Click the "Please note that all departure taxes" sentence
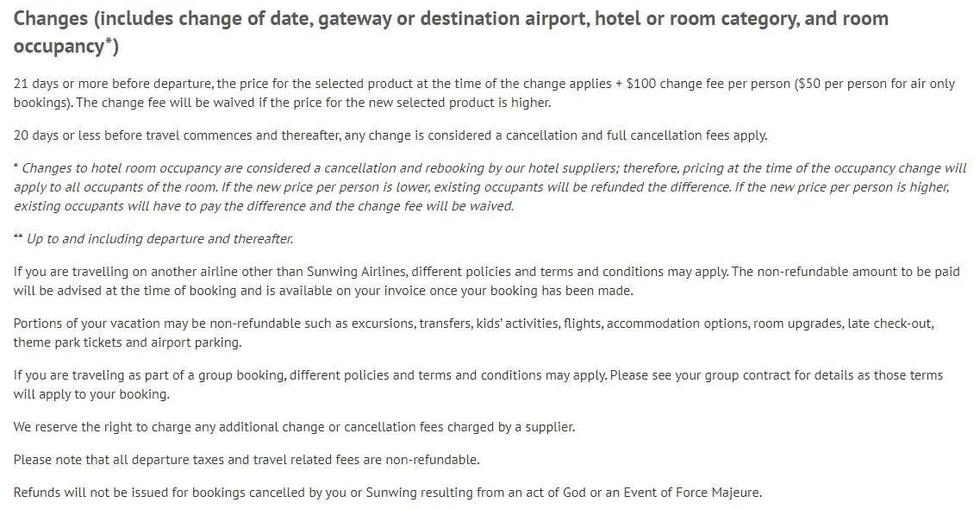980x509 pixels. (x=247, y=460)
